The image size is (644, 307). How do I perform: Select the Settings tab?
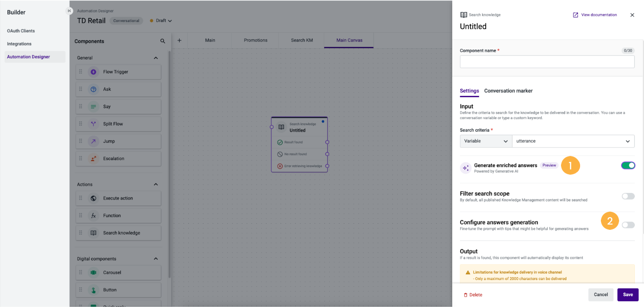(x=469, y=91)
